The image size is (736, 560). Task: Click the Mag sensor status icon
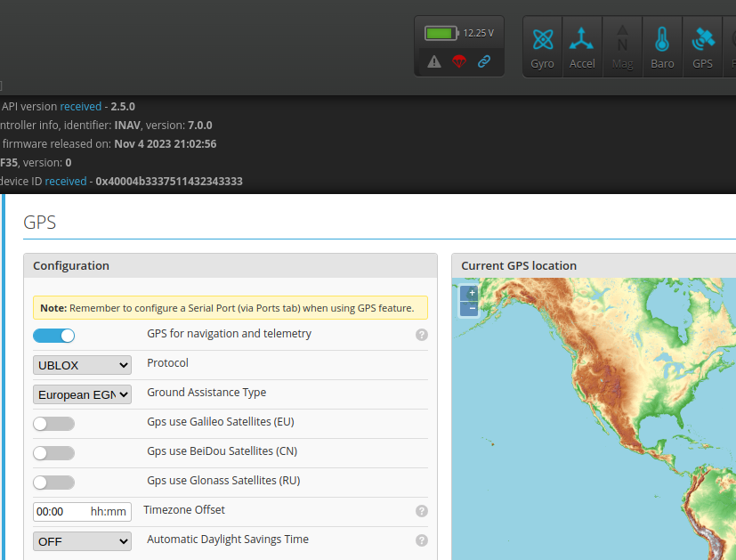point(621,46)
